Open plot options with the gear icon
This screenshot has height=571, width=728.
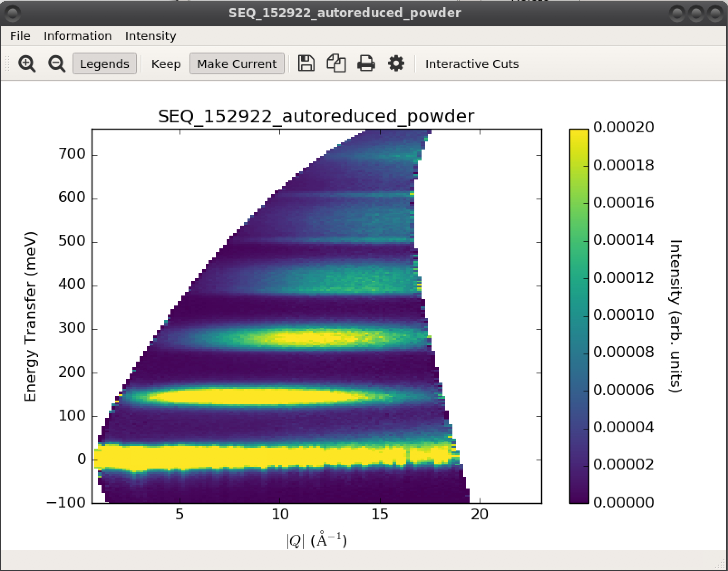(396, 63)
